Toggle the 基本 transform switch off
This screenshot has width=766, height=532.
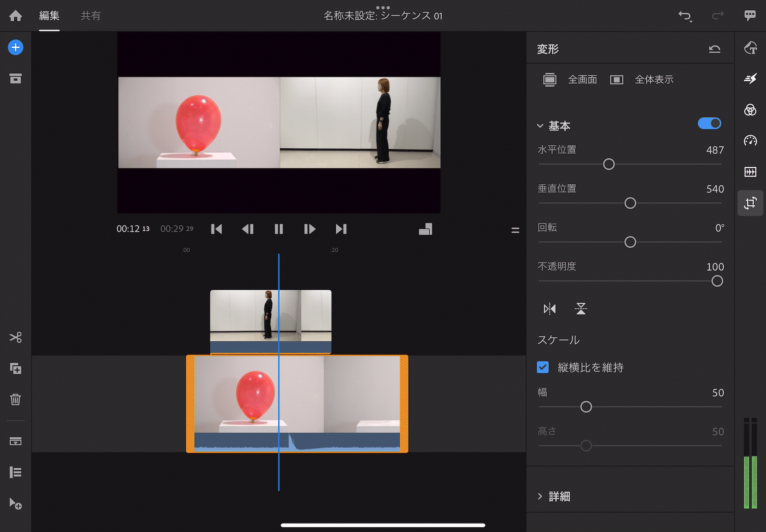click(709, 124)
